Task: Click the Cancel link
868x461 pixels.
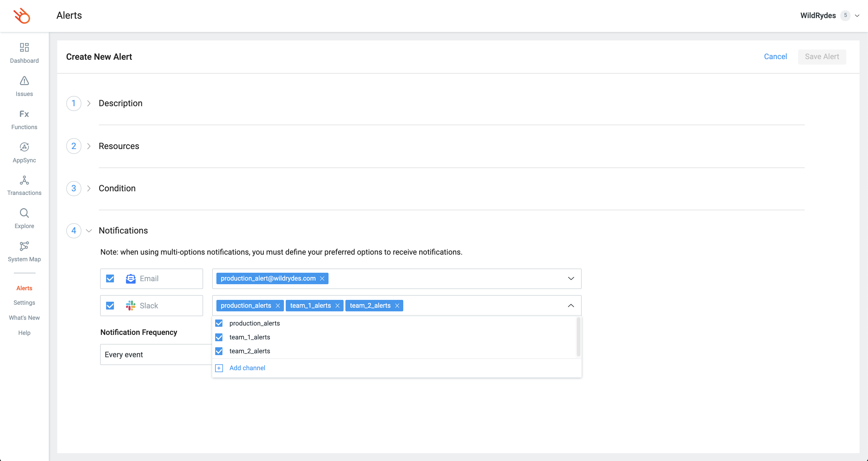Action: pos(775,57)
